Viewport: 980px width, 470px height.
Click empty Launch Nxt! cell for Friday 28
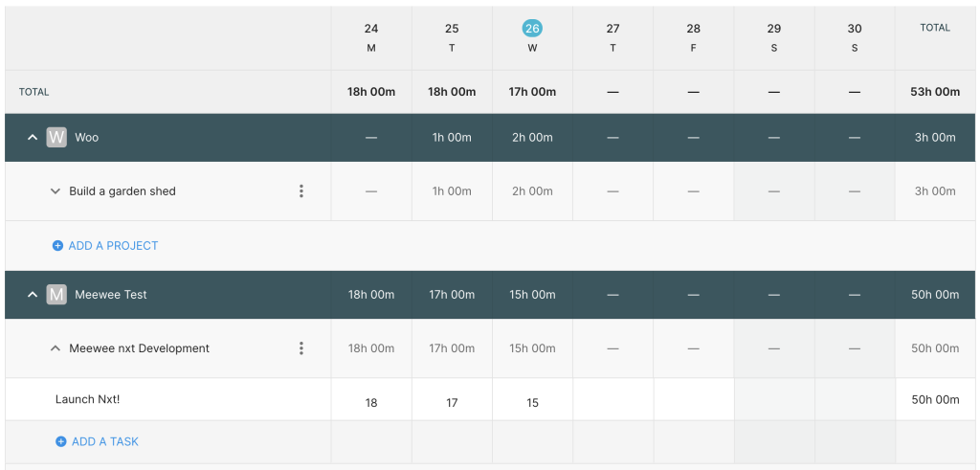click(x=694, y=400)
